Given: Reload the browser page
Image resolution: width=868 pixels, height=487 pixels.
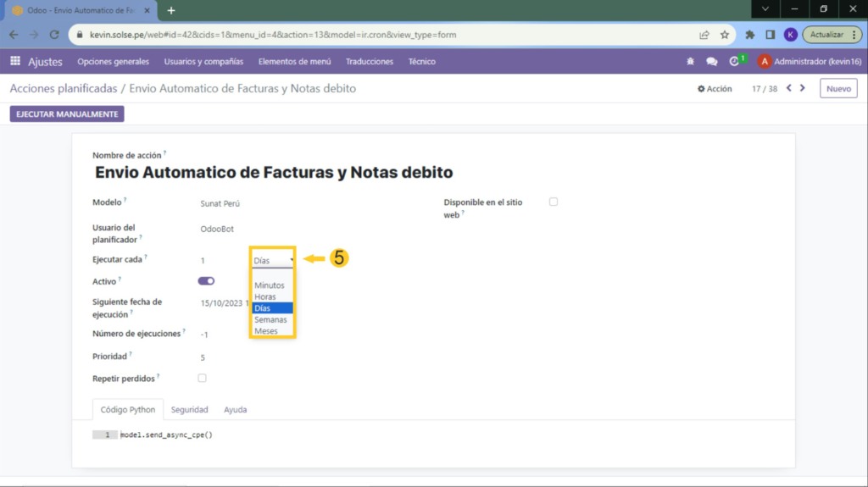Looking at the screenshot, I should pyautogui.click(x=54, y=35).
